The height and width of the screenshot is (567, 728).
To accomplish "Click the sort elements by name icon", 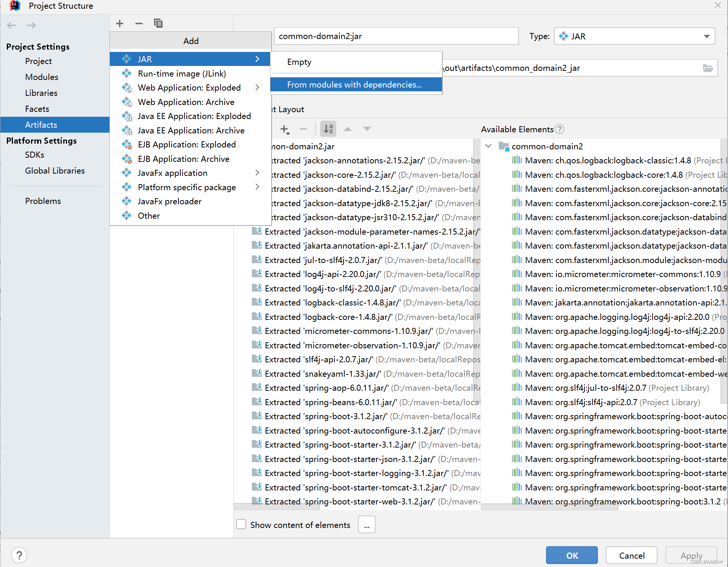I will coord(328,129).
